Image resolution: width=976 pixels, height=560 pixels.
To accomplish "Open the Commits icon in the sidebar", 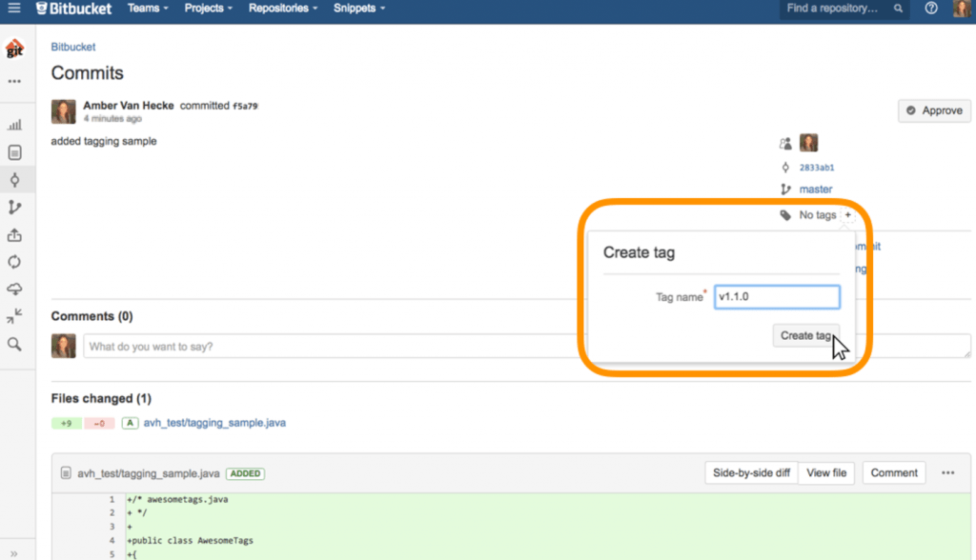I will point(14,179).
